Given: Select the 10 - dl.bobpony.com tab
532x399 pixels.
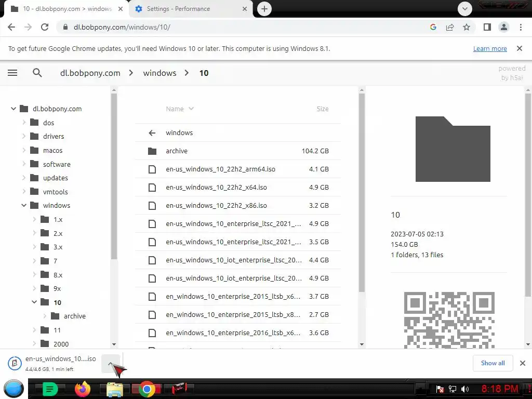Looking at the screenshot, I should coord(67,9).
